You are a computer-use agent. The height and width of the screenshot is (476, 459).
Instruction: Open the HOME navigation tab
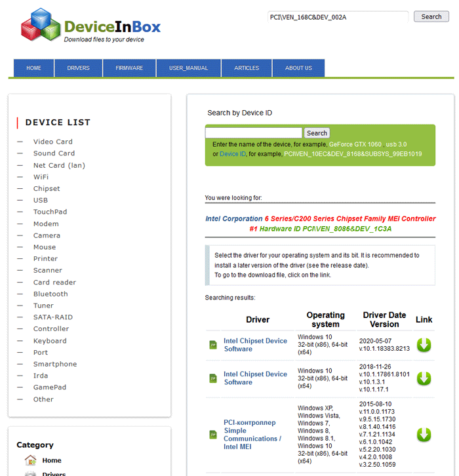pos(33,68)
